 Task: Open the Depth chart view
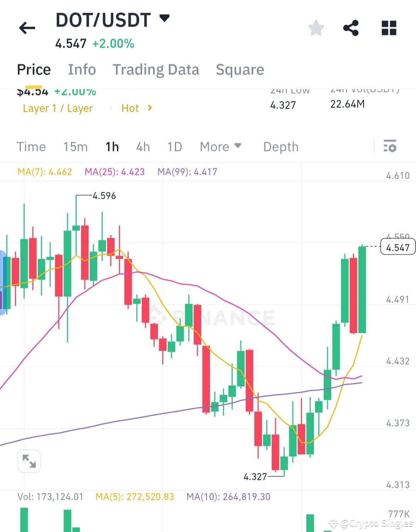pos(281,147)
